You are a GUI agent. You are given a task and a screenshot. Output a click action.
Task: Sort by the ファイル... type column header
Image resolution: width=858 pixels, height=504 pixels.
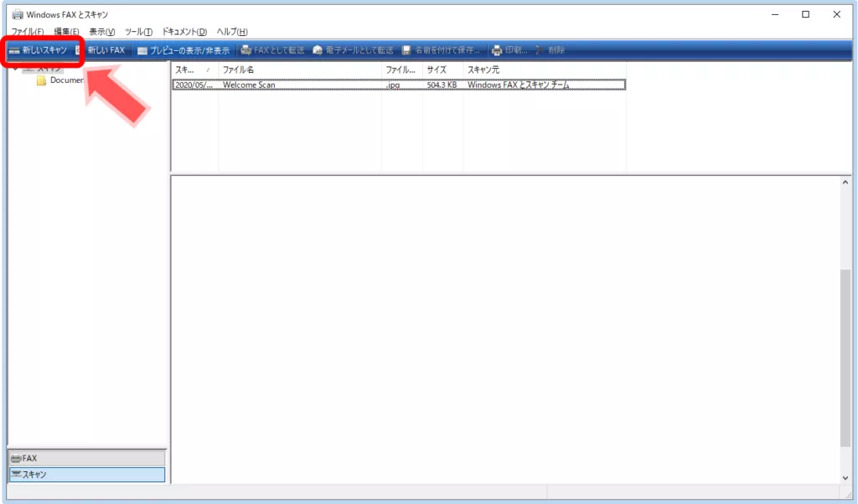[402, 70]
